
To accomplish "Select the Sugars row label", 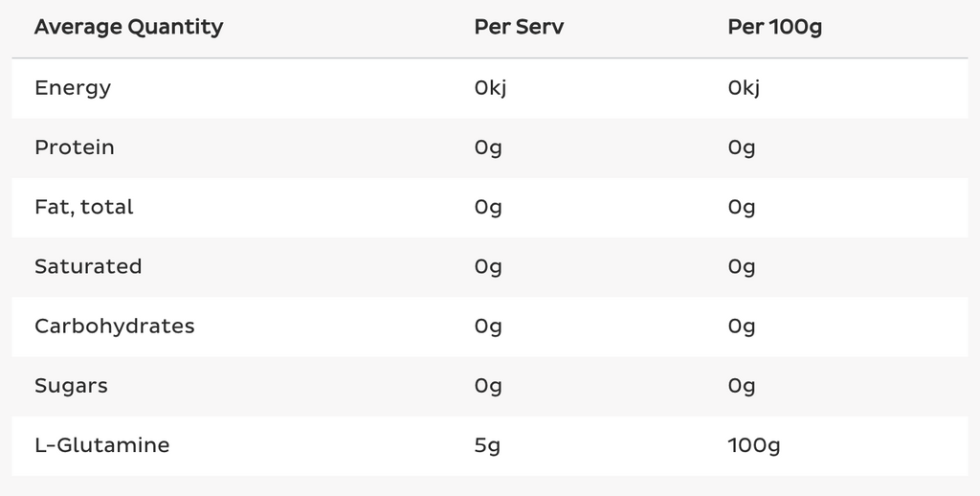I will click(x=71, y=386).
